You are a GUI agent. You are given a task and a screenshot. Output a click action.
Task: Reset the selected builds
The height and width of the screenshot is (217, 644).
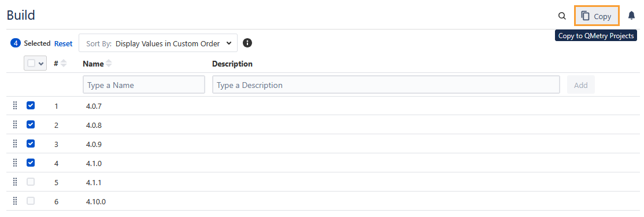(63, 43)
